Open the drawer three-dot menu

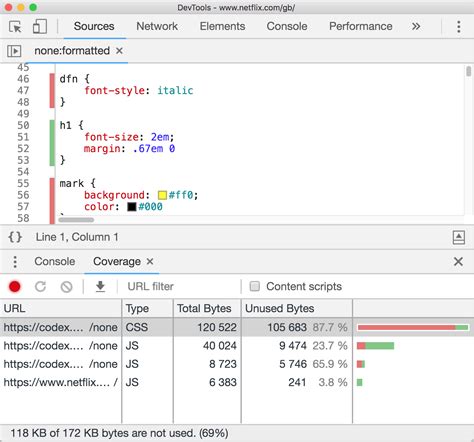[15, 262]
